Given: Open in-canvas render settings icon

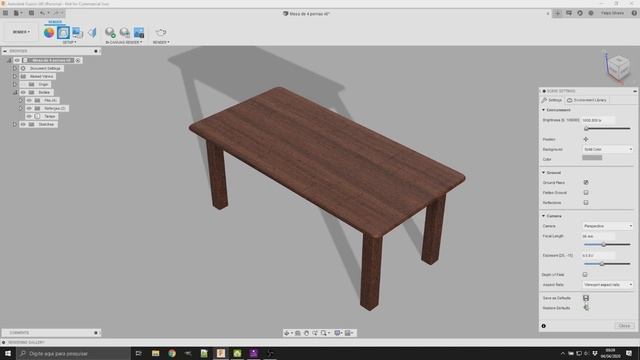Looking at the screenshot, I should (124, 32).
